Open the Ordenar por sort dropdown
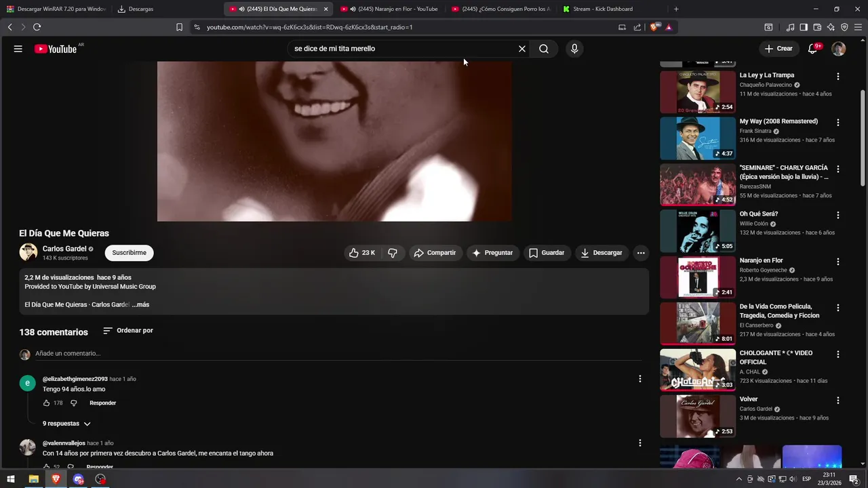Image resolution: width=868 pixels, height=488 pixels. tap(128, 331)
